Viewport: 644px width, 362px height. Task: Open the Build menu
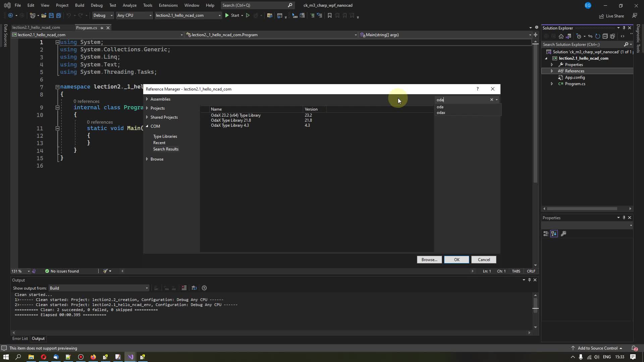[x=79, y=5]
